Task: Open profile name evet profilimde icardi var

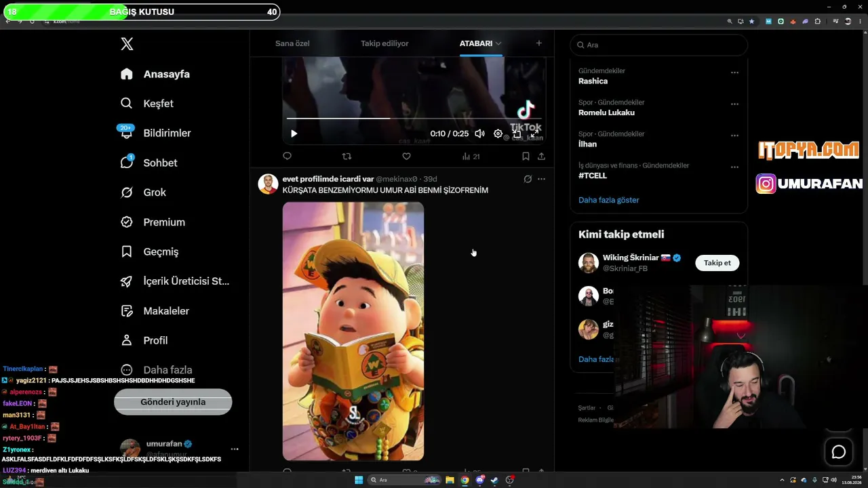Action: click(x=328, y=179)
